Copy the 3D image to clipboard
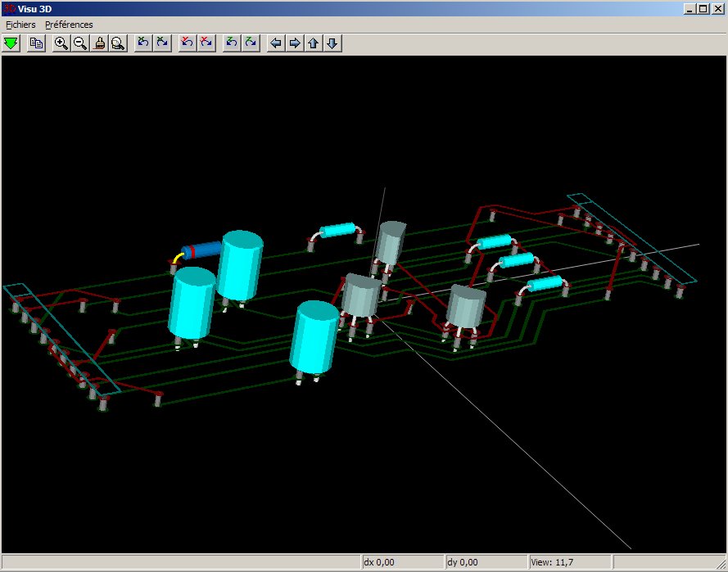 click(x=36, y=43)
